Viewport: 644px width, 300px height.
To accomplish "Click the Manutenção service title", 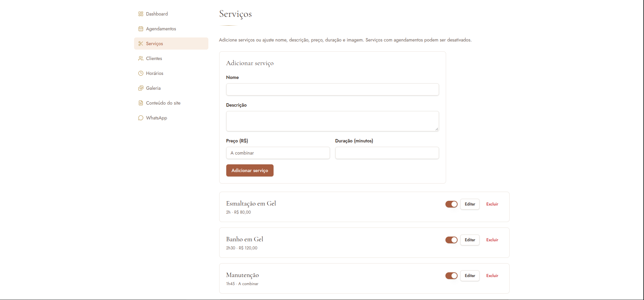I will click(x=242, y=275).
